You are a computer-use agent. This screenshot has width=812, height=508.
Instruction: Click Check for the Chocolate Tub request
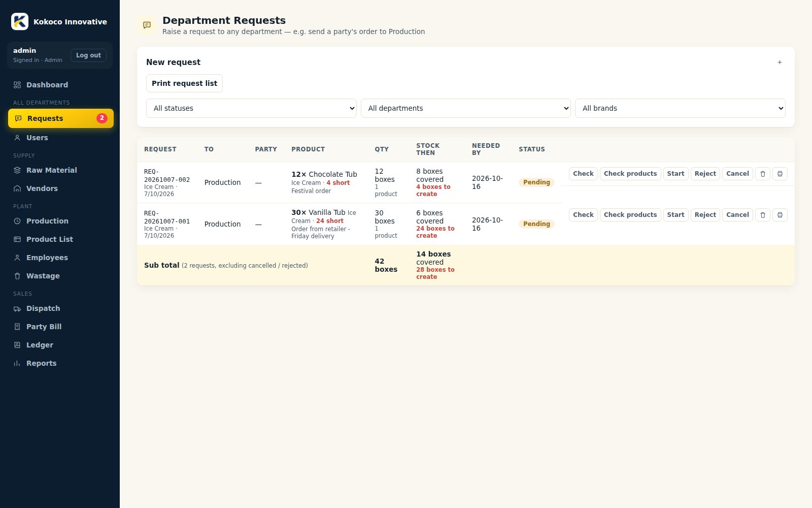coord(583,174)
